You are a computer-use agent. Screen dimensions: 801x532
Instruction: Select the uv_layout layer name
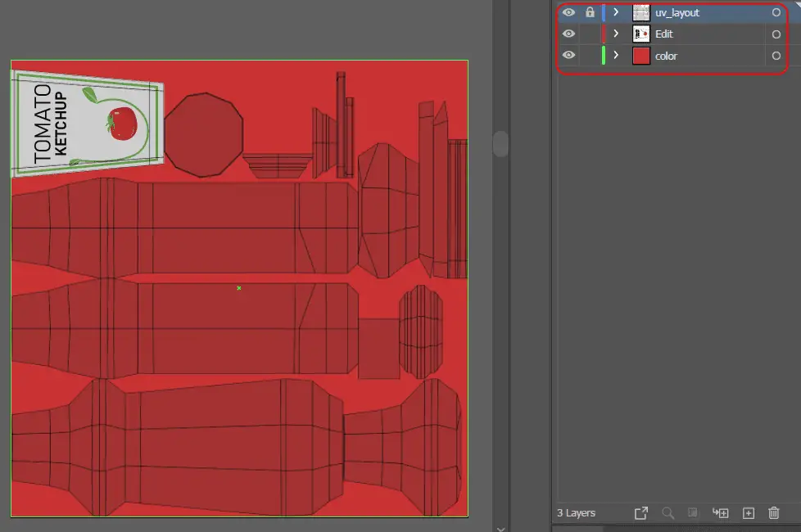tap(677, 13)
